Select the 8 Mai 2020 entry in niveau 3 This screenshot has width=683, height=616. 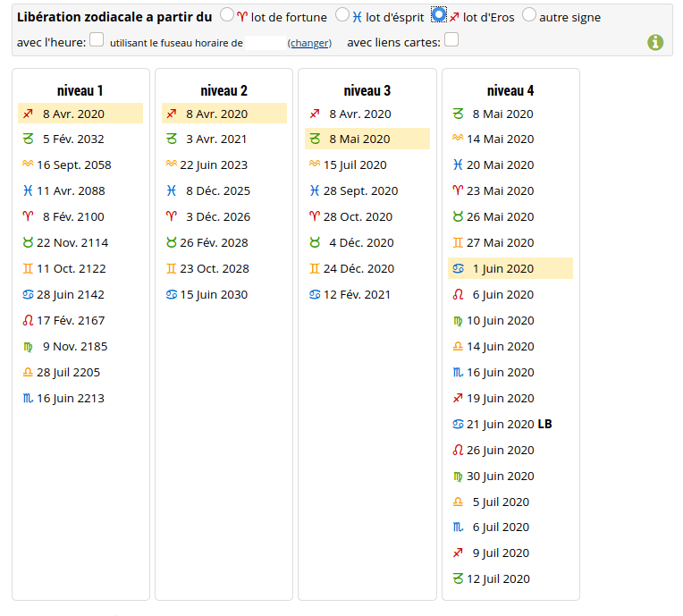pyautogui.click(x=359, y=139)
